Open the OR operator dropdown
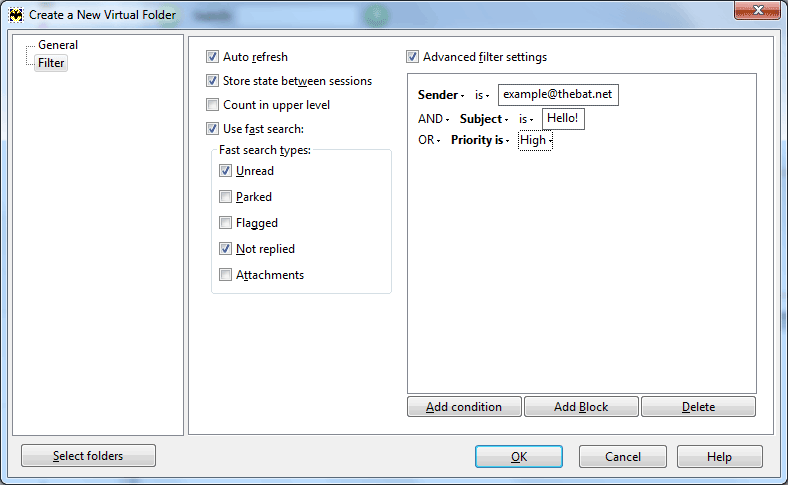Image resolution: width=788 pixels, height=485 pixels. [x=429, y=140]
